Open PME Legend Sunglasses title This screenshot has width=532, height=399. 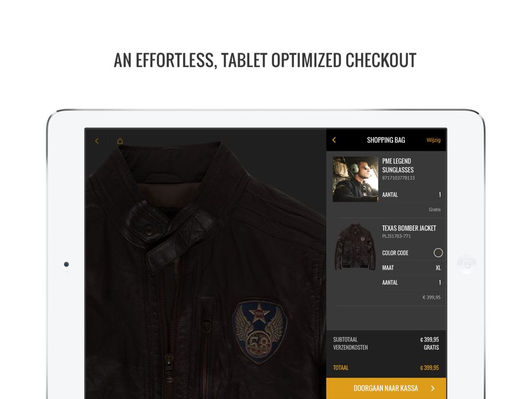397,165
